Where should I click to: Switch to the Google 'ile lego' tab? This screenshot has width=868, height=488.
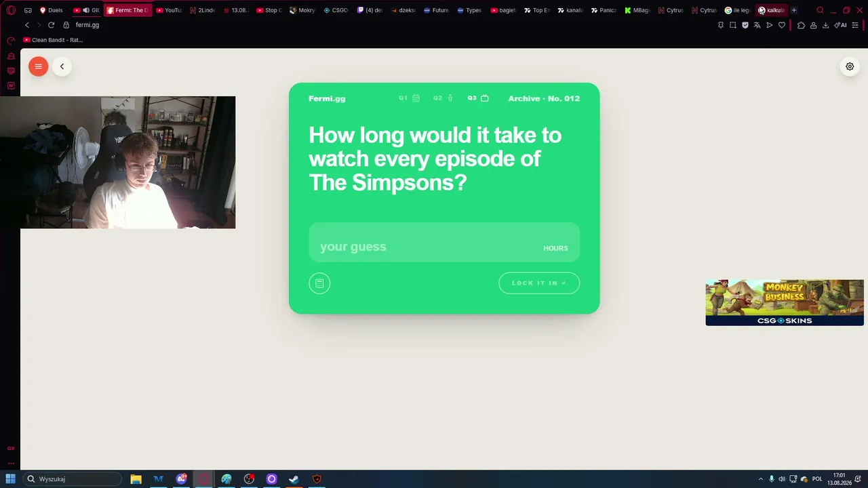point(737,10)
